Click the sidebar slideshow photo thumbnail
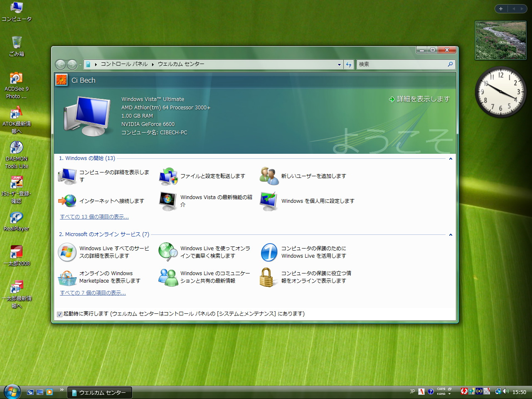The image size is (532, 399). pos(500,40)
